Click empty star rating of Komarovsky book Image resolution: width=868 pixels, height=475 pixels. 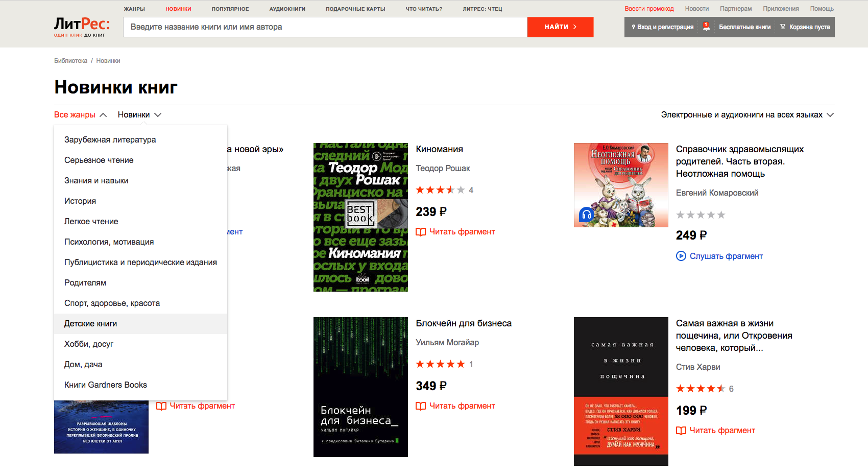[701, 215]
